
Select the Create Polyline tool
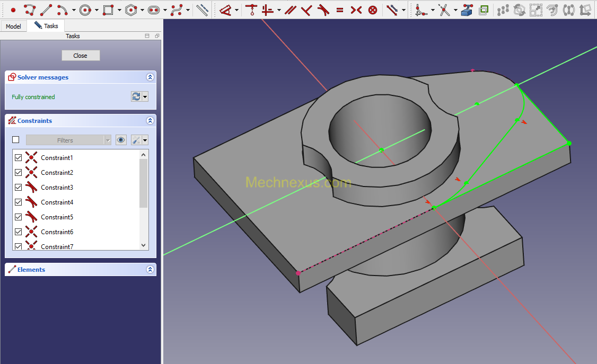tap(30, 10)
